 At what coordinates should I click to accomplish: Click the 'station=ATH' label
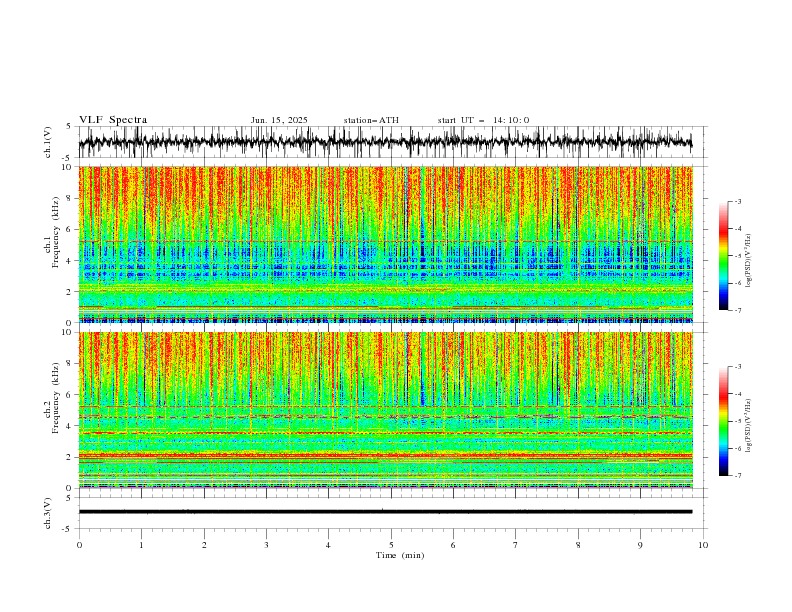[371, 120]
